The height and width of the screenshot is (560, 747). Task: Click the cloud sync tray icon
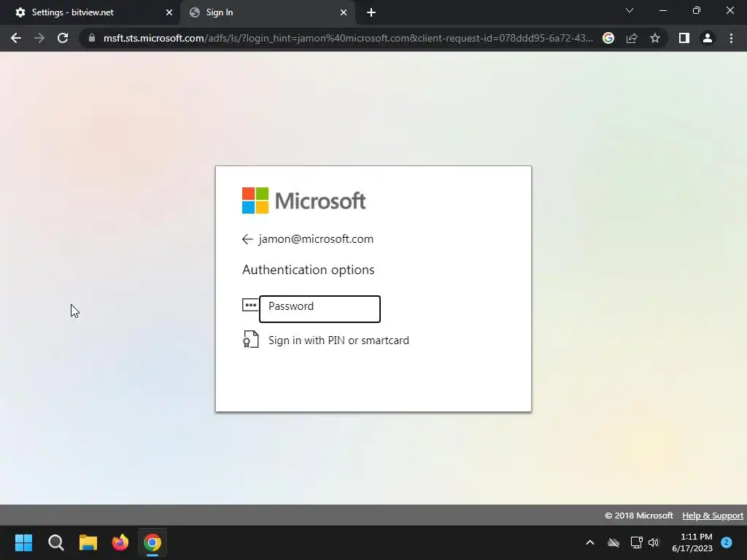pos(614,542)
